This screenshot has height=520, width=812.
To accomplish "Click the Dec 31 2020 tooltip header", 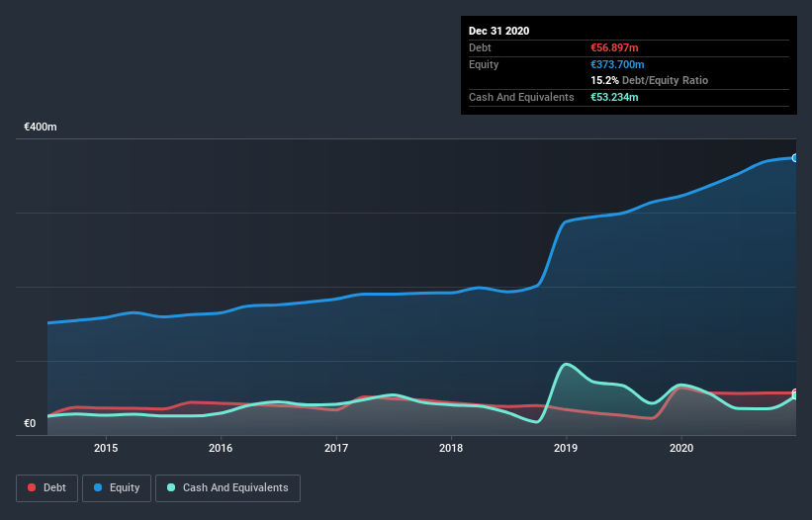I will click(x=498, y=31).
